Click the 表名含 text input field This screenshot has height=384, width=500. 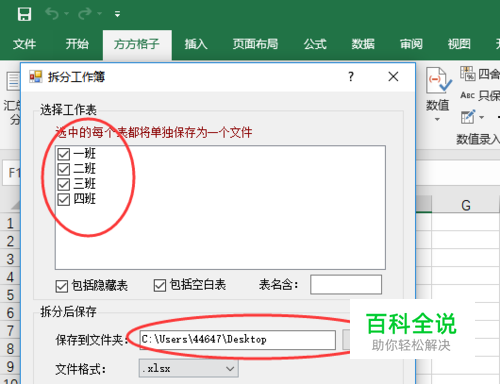coord(346,285)
